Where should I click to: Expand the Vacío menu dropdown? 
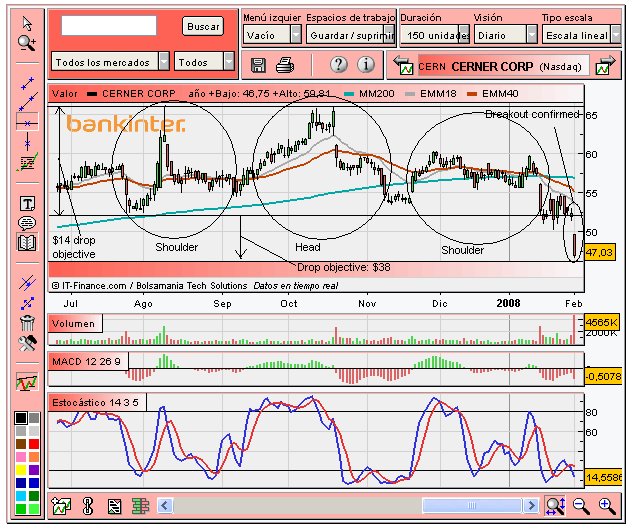pyautogui.click(x=272, y=35)
